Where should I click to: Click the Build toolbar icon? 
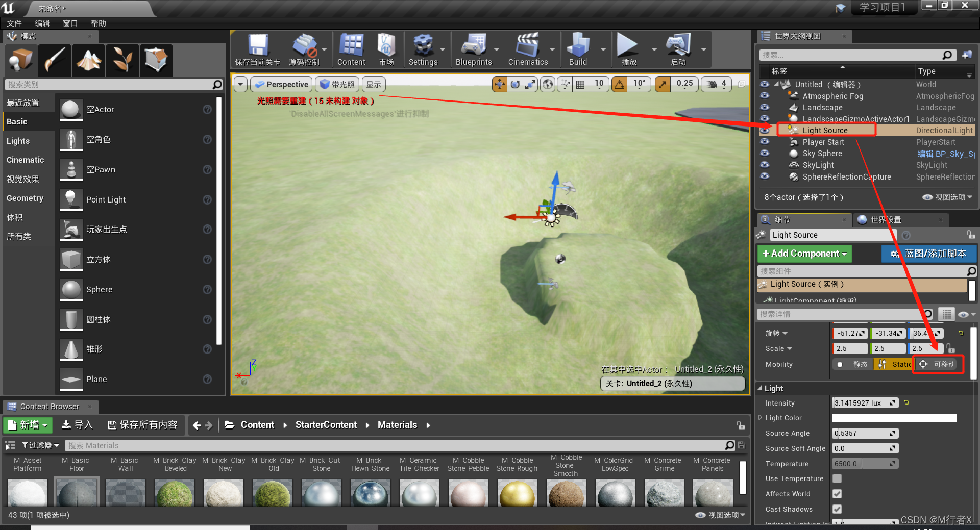pos(578,49)
